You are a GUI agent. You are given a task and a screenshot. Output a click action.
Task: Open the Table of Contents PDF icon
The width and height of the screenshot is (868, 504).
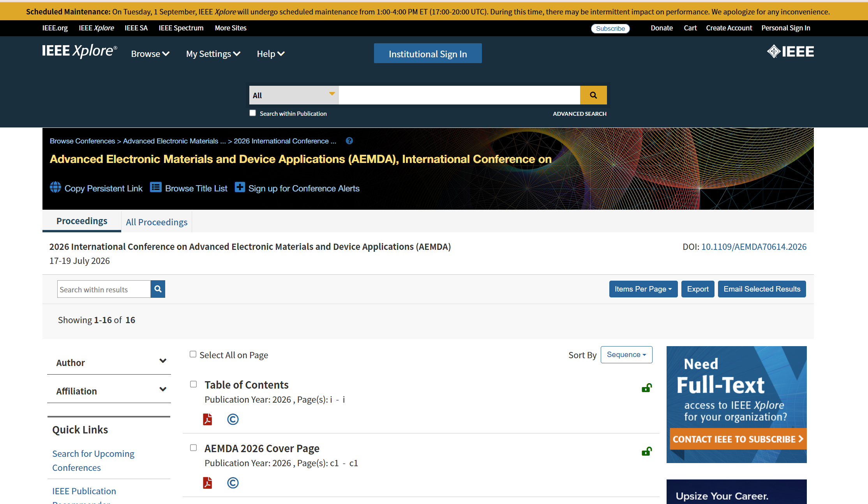click(x=208, y=419)
